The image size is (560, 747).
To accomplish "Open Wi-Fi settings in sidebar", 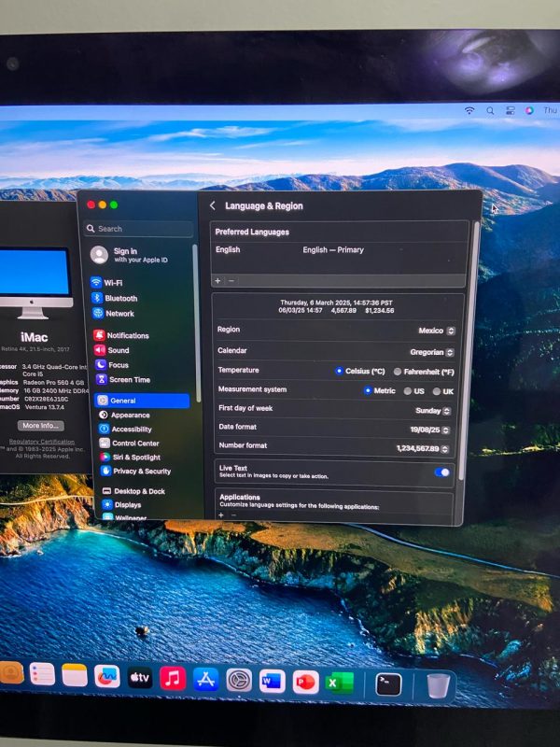I will click(x=112, y=283).
